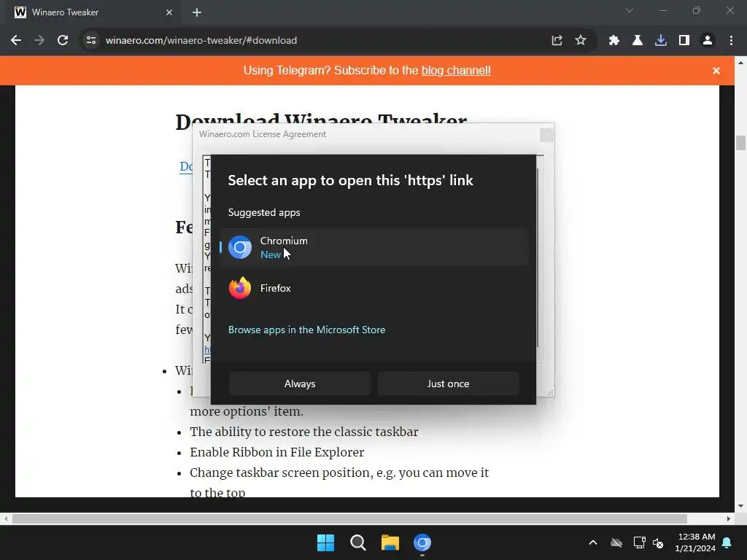Reload the Winaero Tweaker page
The width and height of the screenshot is (747, 560).
(63, 41)
